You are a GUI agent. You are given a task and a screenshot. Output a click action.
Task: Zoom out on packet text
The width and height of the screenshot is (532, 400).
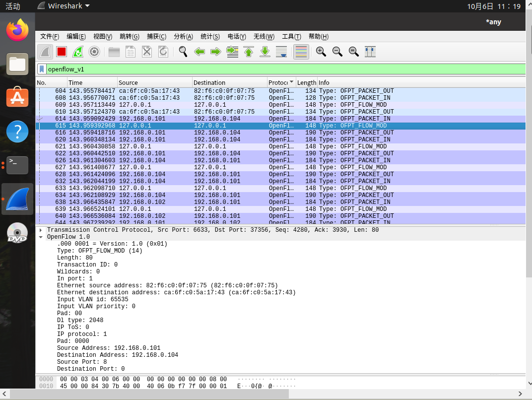click(x=337, y=52)
